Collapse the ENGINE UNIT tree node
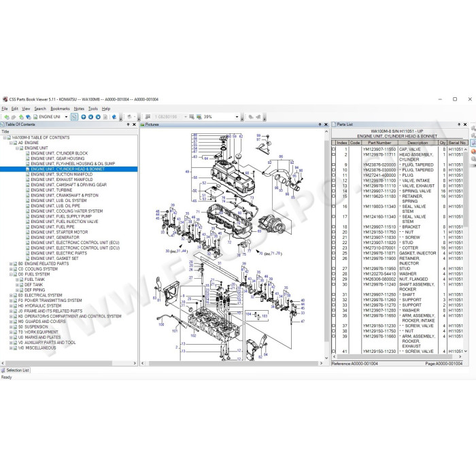Viewport: 476px width, 476px height. click(x=17, y=148)
